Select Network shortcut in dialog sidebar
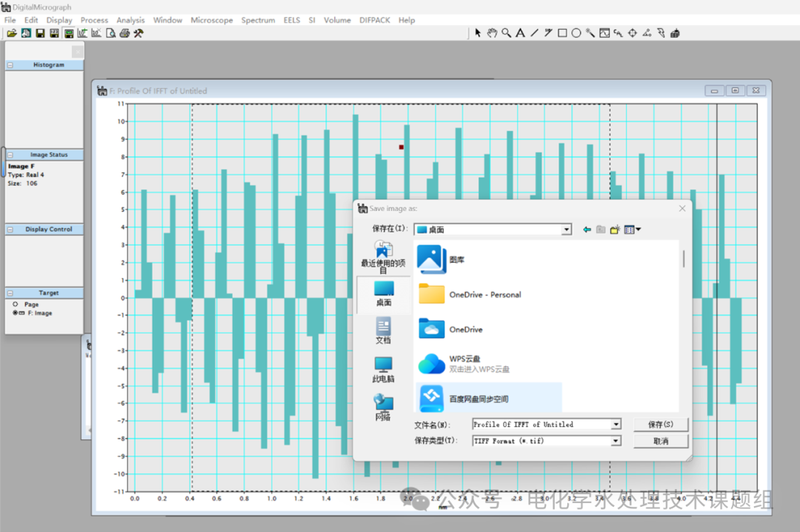This screenshot has height=532, width=800. tap(383, 408)
